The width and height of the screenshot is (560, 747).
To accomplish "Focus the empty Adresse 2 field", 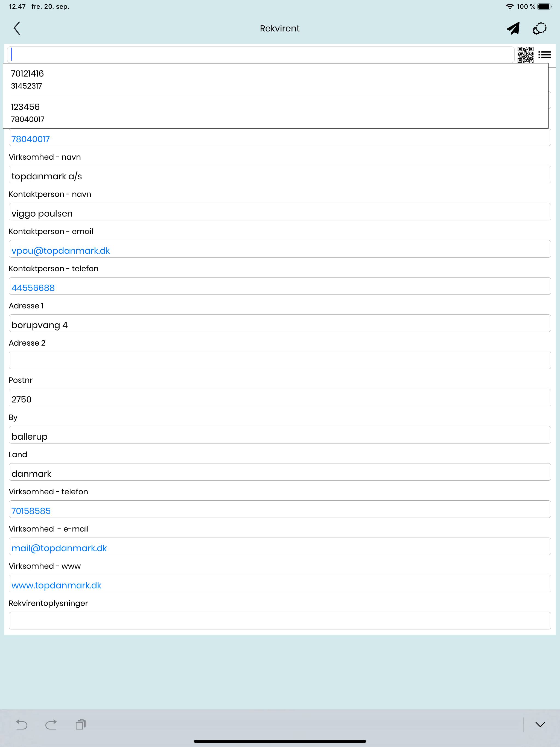I will [280, 360].
